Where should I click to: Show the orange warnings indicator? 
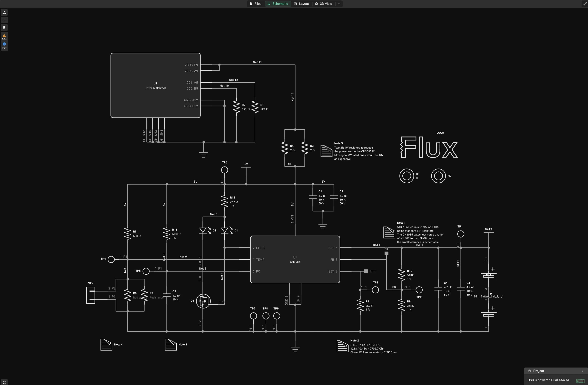point(4,37)
